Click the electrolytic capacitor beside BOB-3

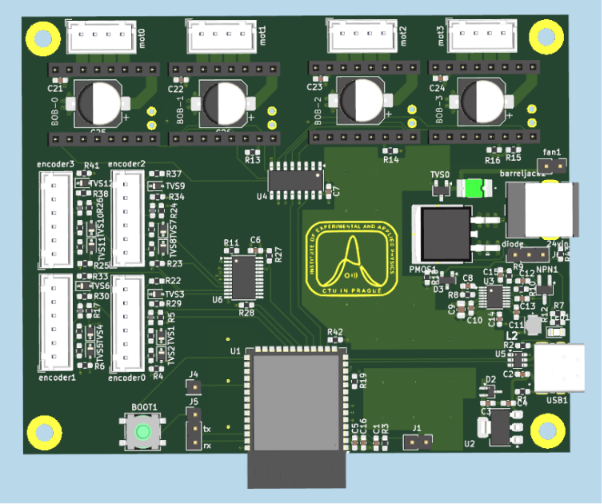coord(481,101)
